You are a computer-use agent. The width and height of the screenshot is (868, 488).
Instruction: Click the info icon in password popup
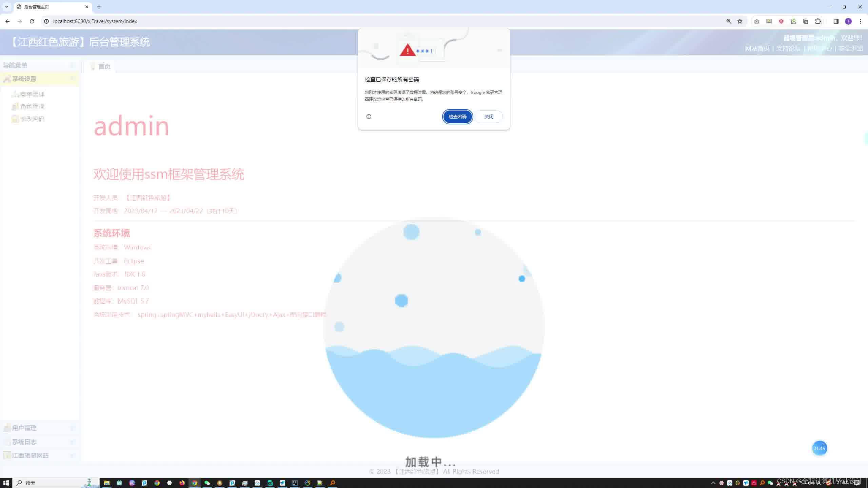coord(369,117)
